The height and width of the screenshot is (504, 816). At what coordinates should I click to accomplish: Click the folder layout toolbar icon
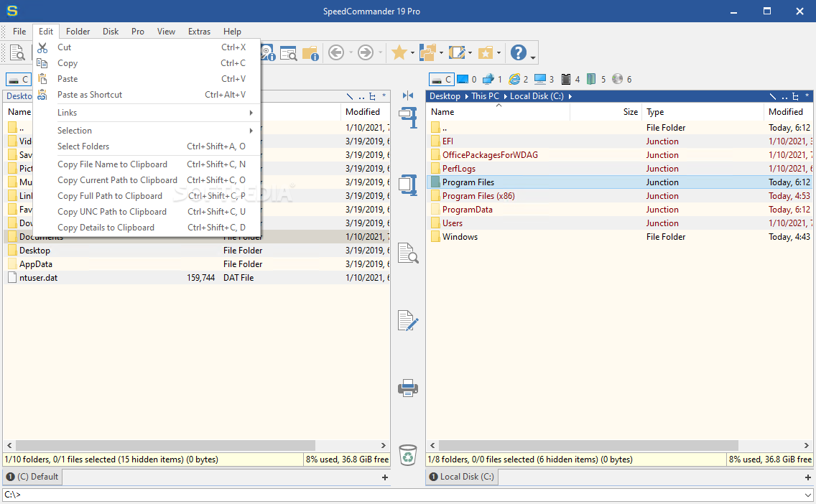428,52
